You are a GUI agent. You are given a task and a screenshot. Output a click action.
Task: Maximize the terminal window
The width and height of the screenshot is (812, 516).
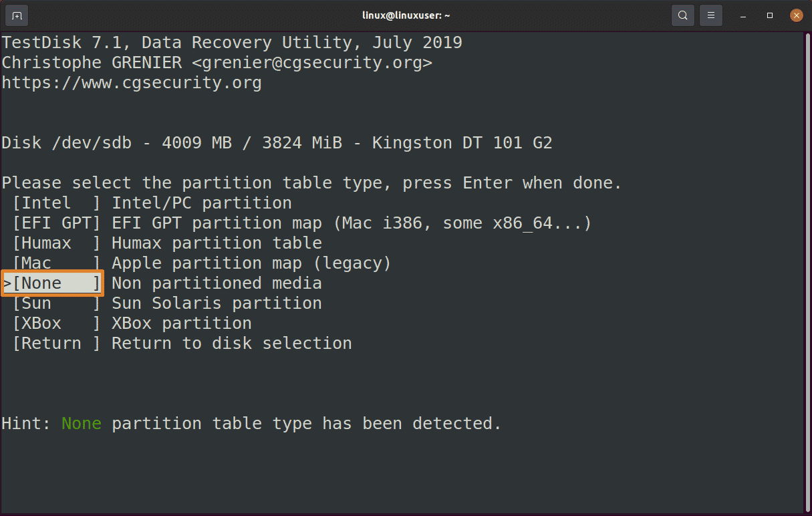point(770,15)
